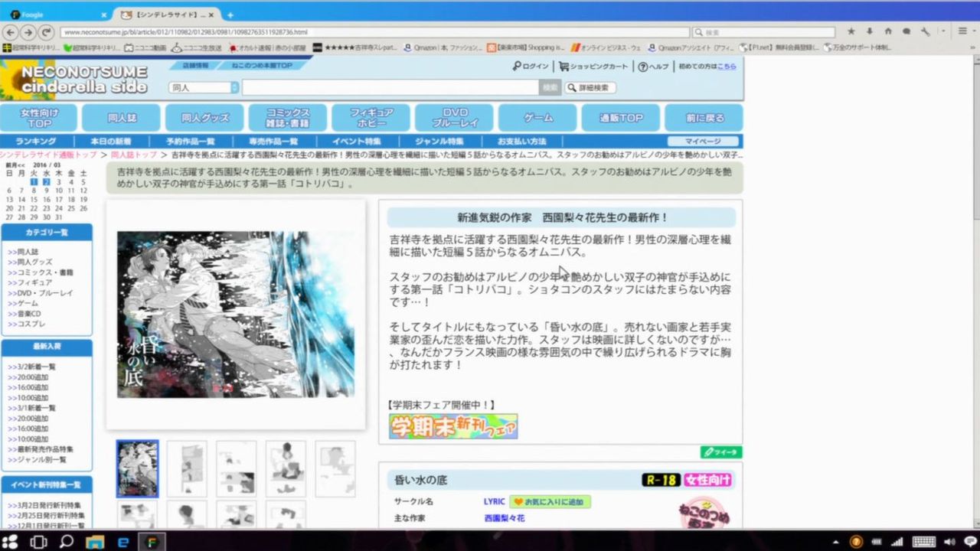Image resolution: width=980 pixels, height=551 pixels.
Task: Open the ニコニコ動画 bookmark
Action: point(145,47)
